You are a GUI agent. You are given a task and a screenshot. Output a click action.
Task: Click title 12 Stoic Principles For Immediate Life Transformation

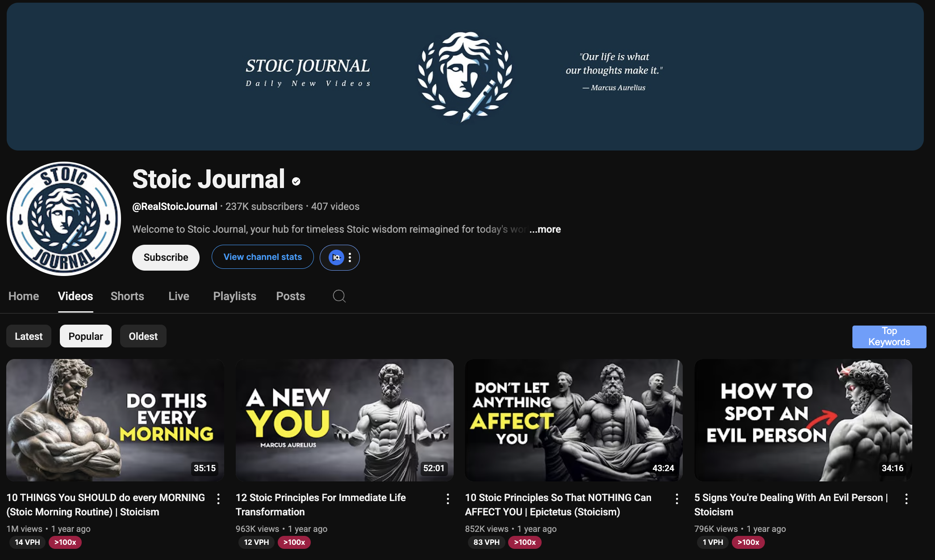pyautogui.click(x=321, y=505)
